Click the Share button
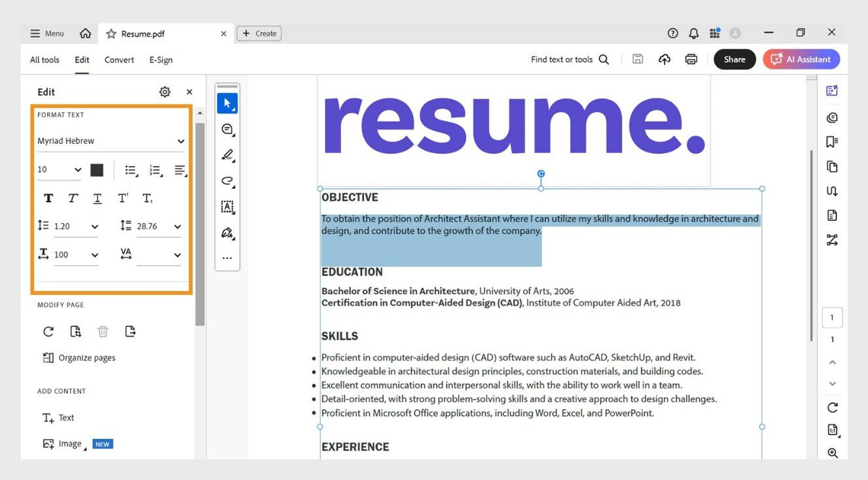Viewport: 868px width, 480px height. click(x=734, y=59)
